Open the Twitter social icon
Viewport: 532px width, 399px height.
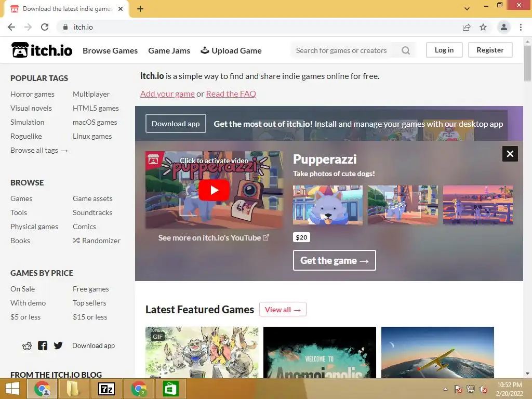[58, 345]
